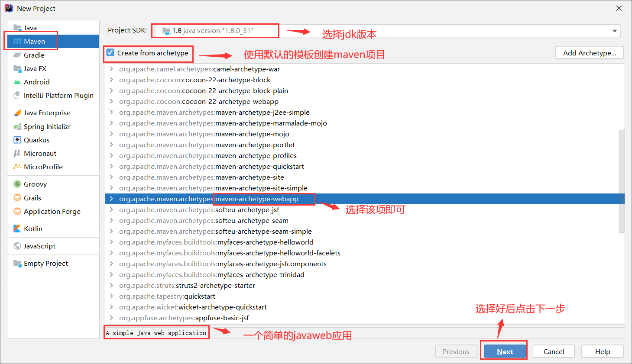Select myfaces-archetype-helloworld-facelets archetype text
This screenshot has height=364, width=632.
pyautogui.click(x=279, y=253)
